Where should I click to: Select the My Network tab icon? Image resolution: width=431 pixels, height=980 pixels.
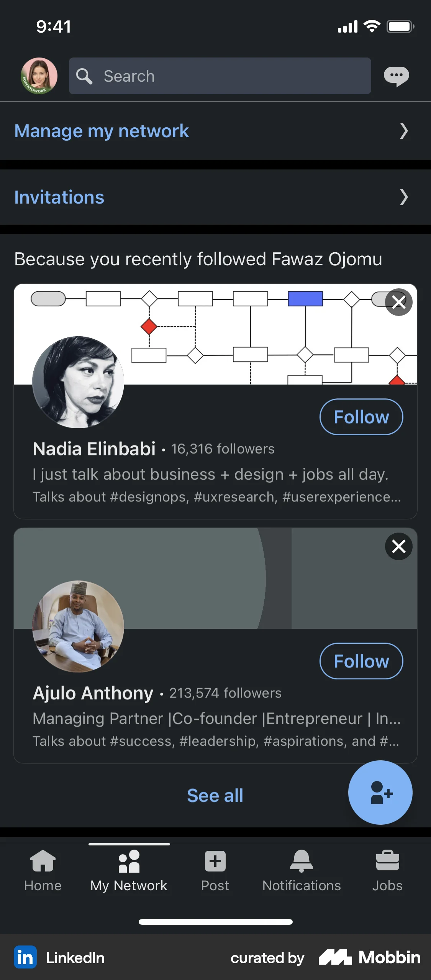(x=128, y=860)
